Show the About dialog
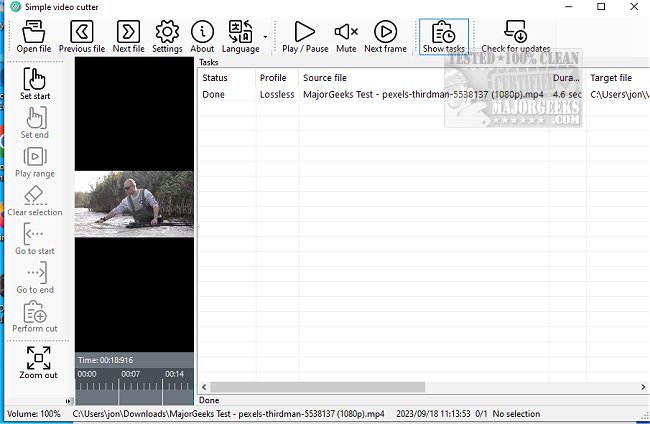Viewport: 650px width, 424px height. click(202, 36)
